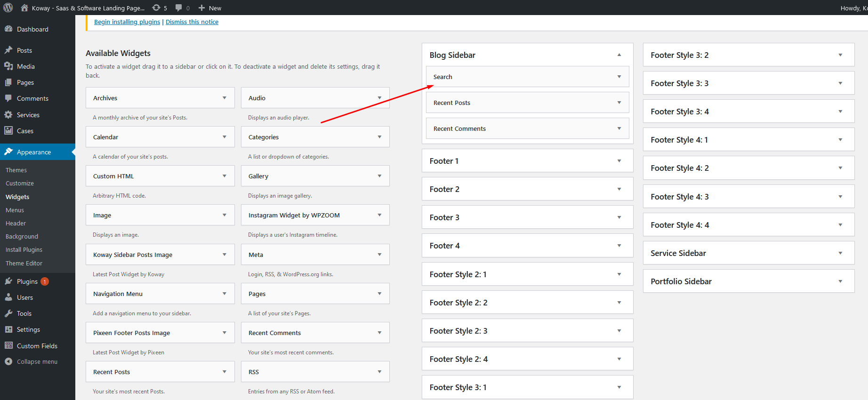This screenshot has height=400, width=868.
Task: Click the Pages icon in sidebar
Action: pyautogui.click(x=8, y=82)
